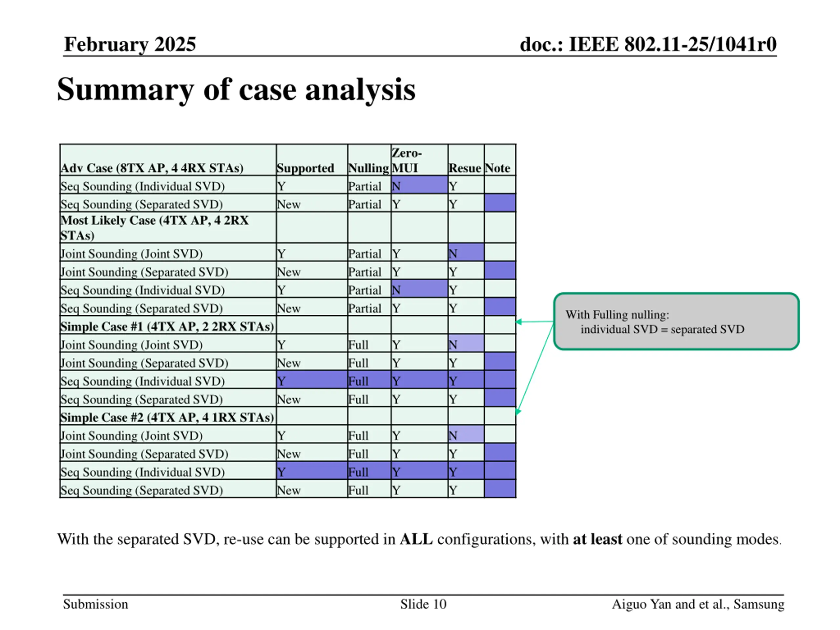Screen dimensions: 840x630
Task: Click the 'Simple Case #2 (4TX AP, 4 1RX STAs)' heading
Action: point(167,417)
